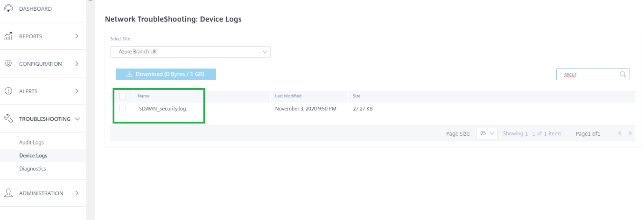Open Diagnostics menu item
This screenshot has height=220, width=644.
click(x=33, y=169)
